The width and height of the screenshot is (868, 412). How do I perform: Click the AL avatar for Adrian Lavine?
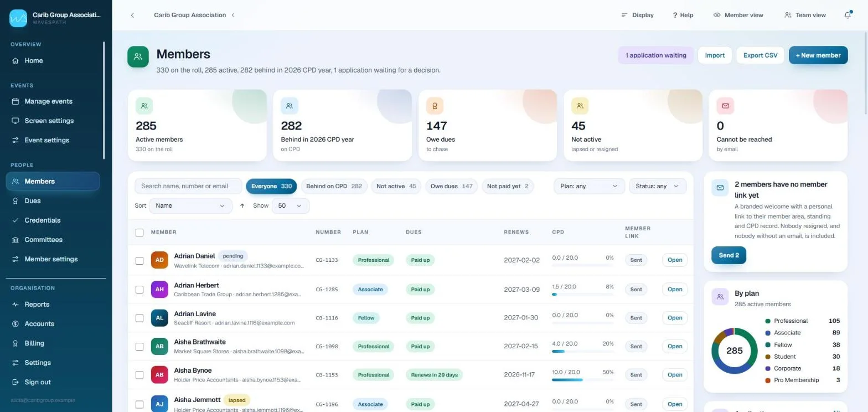point(159,318)
